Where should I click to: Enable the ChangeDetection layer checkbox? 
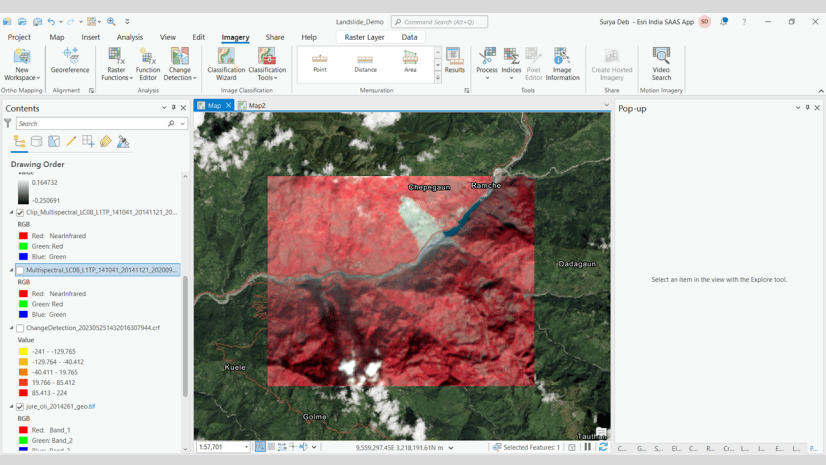[x=20, y=328]
